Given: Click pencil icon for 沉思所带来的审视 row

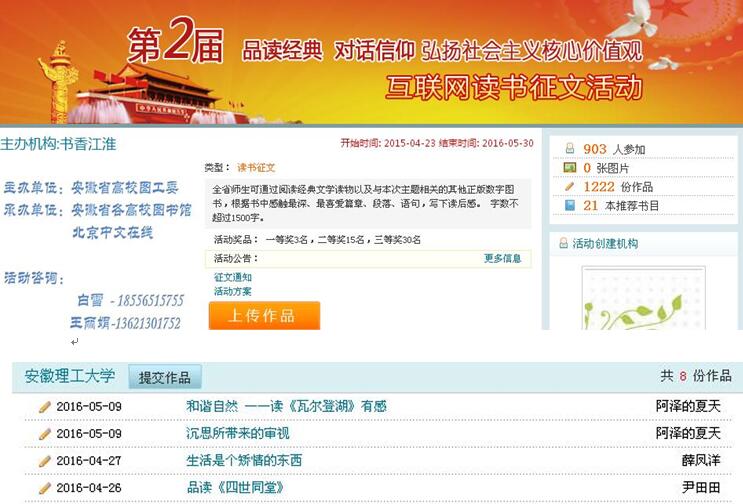Looking at the screenshot, I should [x=44, y=434].
